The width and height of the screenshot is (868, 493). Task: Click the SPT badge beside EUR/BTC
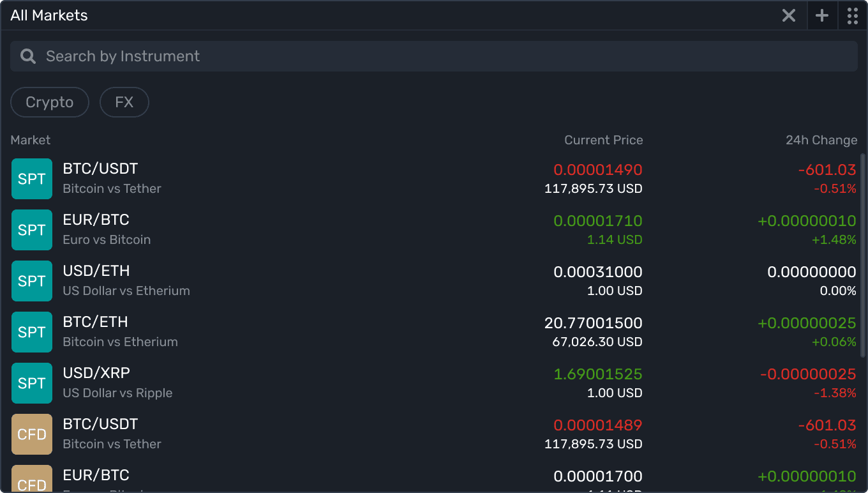point(32,230)
